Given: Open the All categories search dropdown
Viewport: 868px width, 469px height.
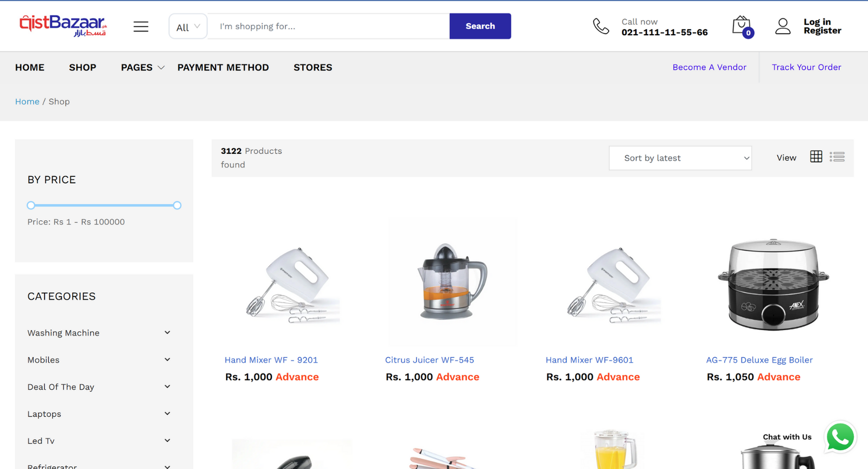Looking at the screenshot, I should coord(188,27).
